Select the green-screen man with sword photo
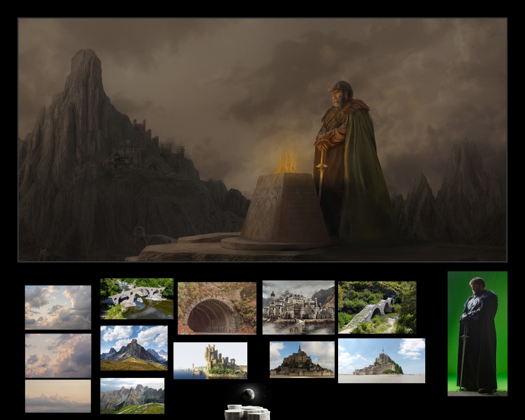525x420 pixels. [477, 333]
